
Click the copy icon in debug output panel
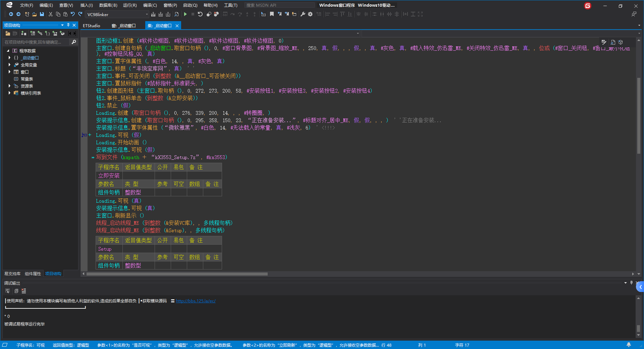(x=16, y=291)
